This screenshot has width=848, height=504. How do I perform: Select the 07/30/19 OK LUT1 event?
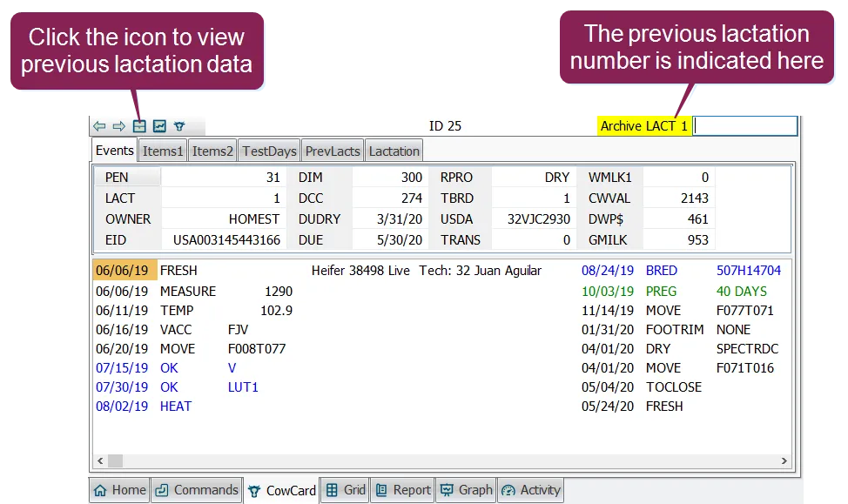tap(177, 387)
